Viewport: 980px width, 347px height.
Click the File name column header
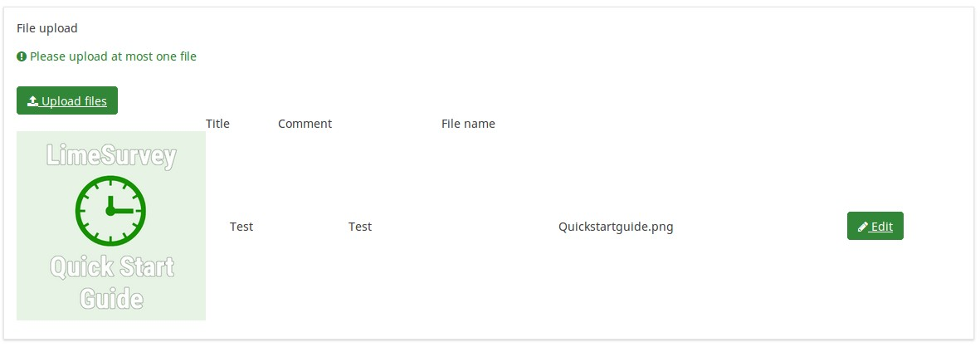click(468, 124)
